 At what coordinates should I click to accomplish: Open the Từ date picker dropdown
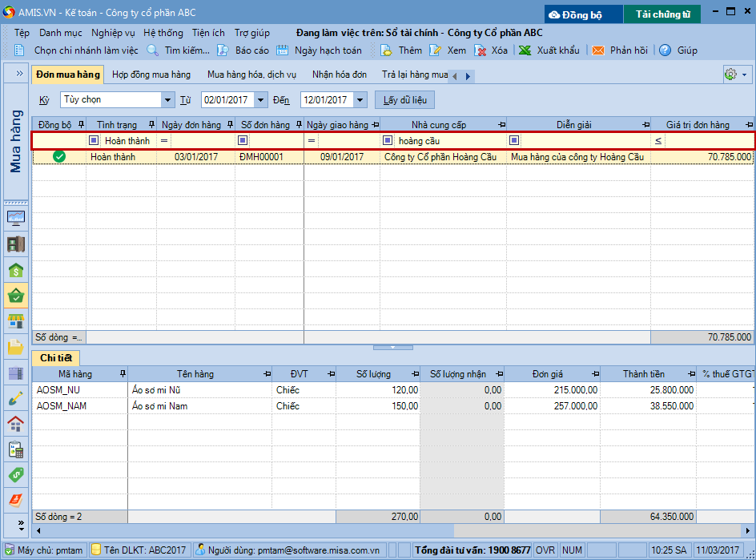tap(261, 100)
